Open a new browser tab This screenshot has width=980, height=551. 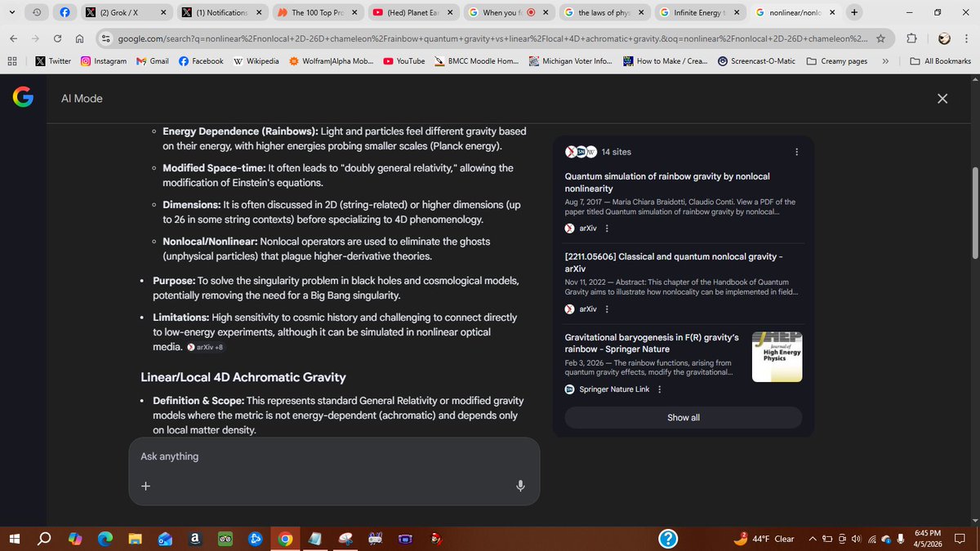pyautogui.click(x=854, y=12)
